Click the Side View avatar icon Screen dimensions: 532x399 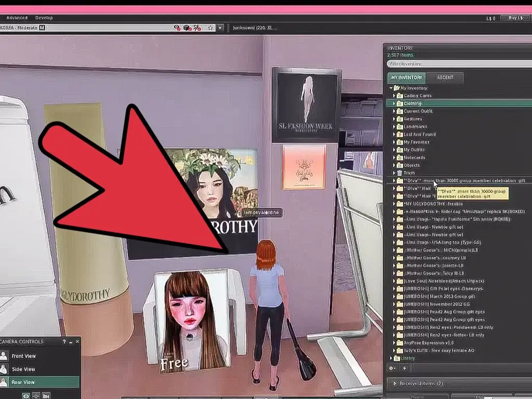[x=4, y=369]
